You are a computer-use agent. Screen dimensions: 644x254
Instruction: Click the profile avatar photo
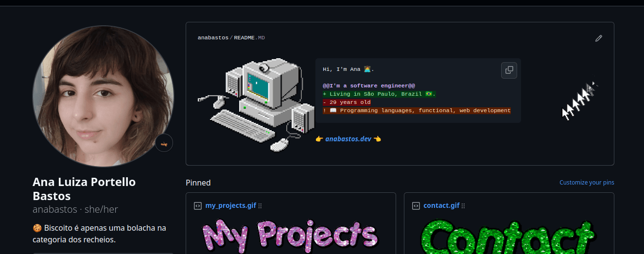tap(103, 96)
